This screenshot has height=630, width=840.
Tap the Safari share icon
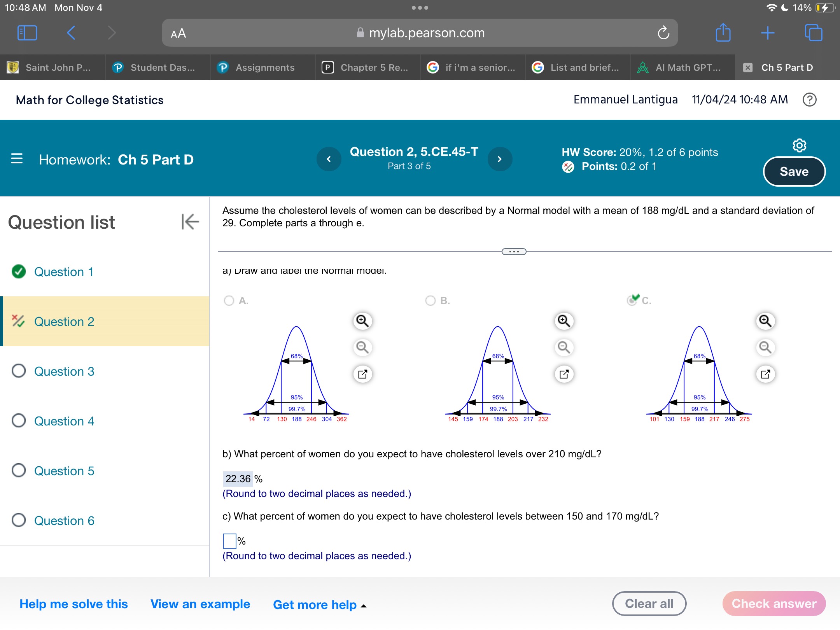pos(723,33)
